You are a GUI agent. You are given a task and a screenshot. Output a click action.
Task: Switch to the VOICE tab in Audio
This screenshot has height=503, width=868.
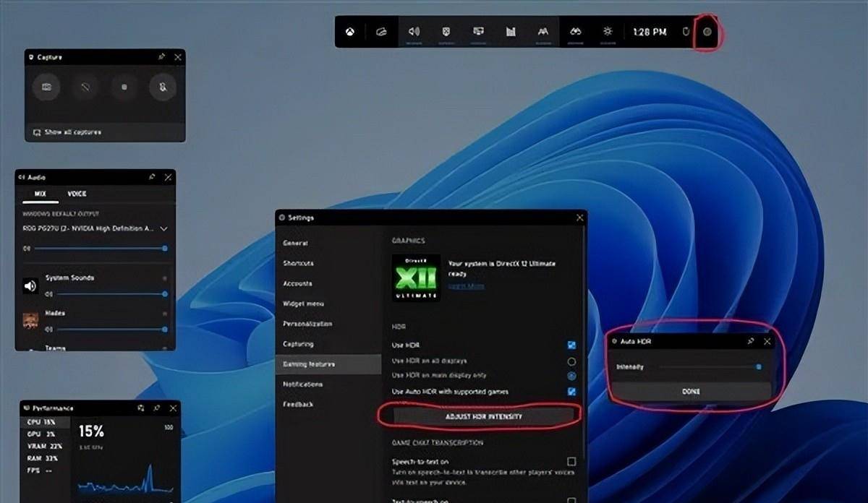tap(77, 194)
